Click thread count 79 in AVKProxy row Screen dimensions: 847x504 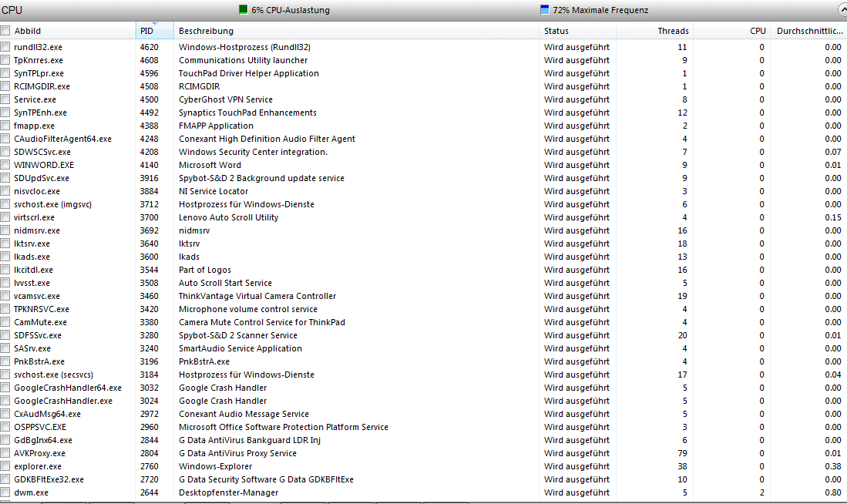[x=682, y=453]
